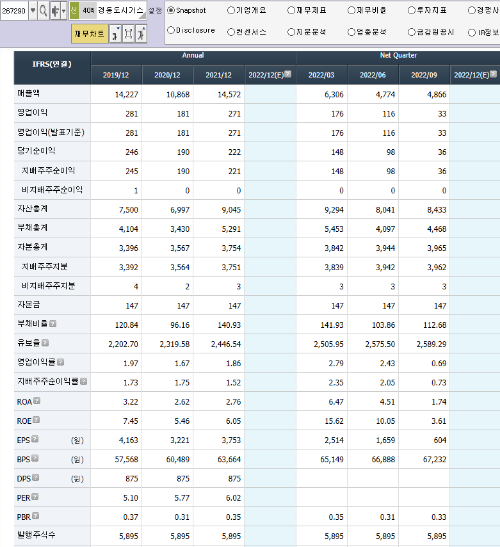Click the first small icon after 재무차트
This screenshot has width=500, height=547.
[115, 34]
